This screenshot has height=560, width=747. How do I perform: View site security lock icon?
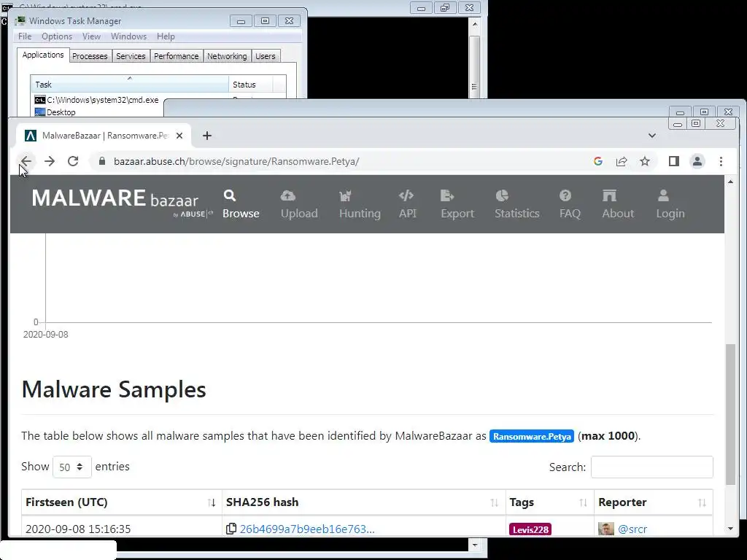(101, 161)
